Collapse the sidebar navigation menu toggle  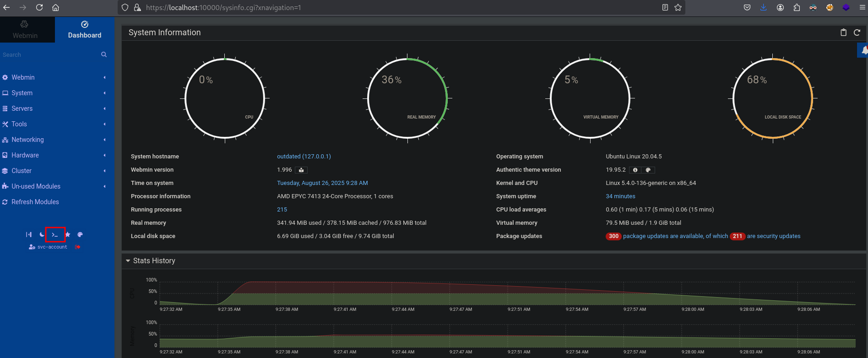29,235
